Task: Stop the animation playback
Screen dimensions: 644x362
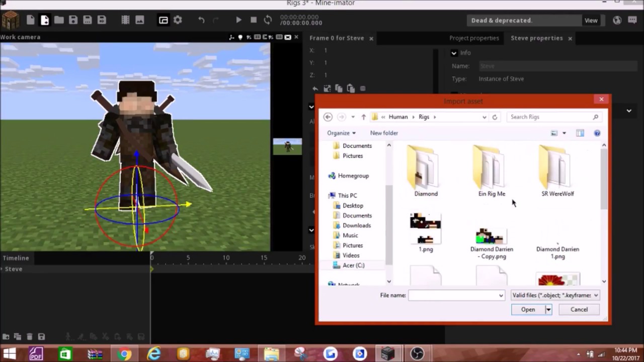Action: click(254, 20)
